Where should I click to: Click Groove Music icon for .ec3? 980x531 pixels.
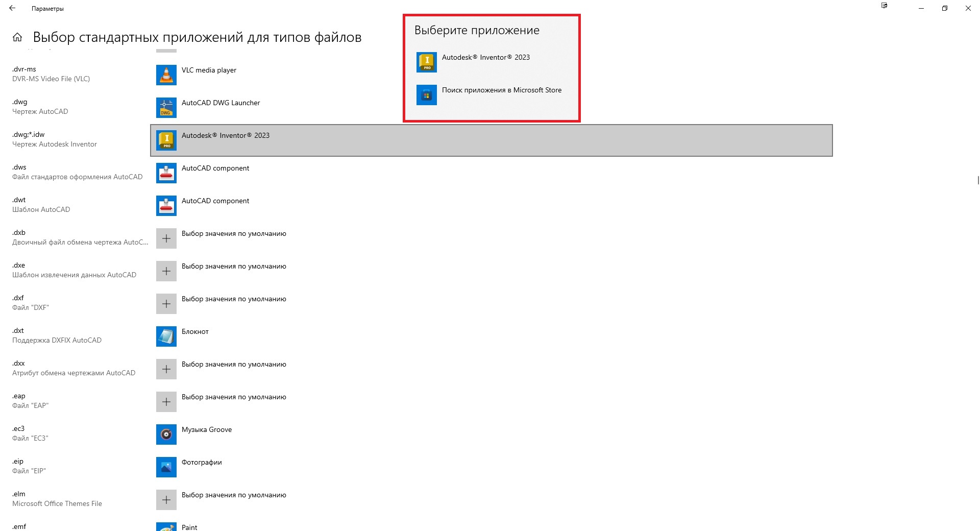click(166, 435)
